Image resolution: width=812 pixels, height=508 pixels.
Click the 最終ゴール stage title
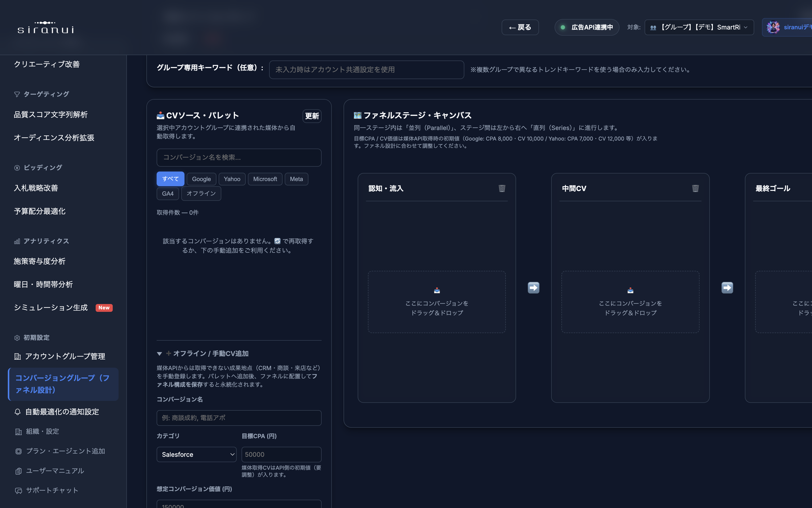click(x=773, y=188)
